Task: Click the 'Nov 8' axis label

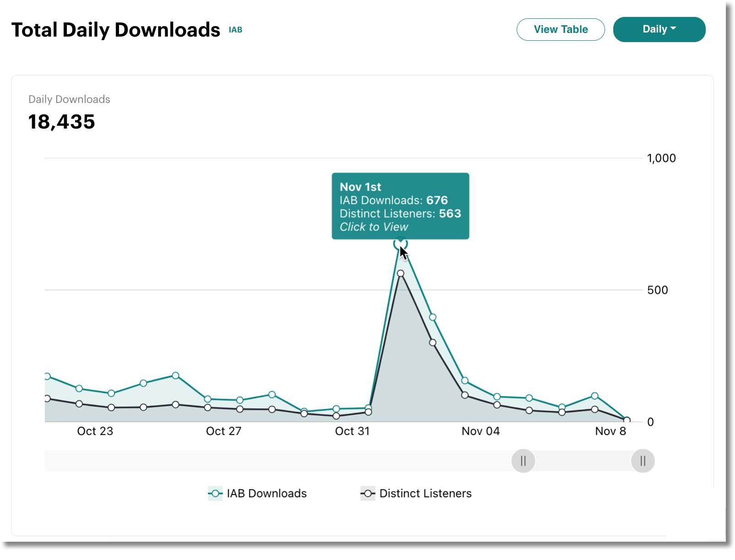Action: click(x=611, y=431)
